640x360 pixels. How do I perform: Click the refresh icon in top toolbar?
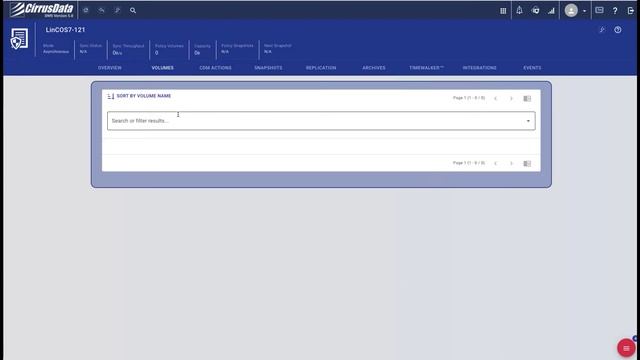pos(86,10)
